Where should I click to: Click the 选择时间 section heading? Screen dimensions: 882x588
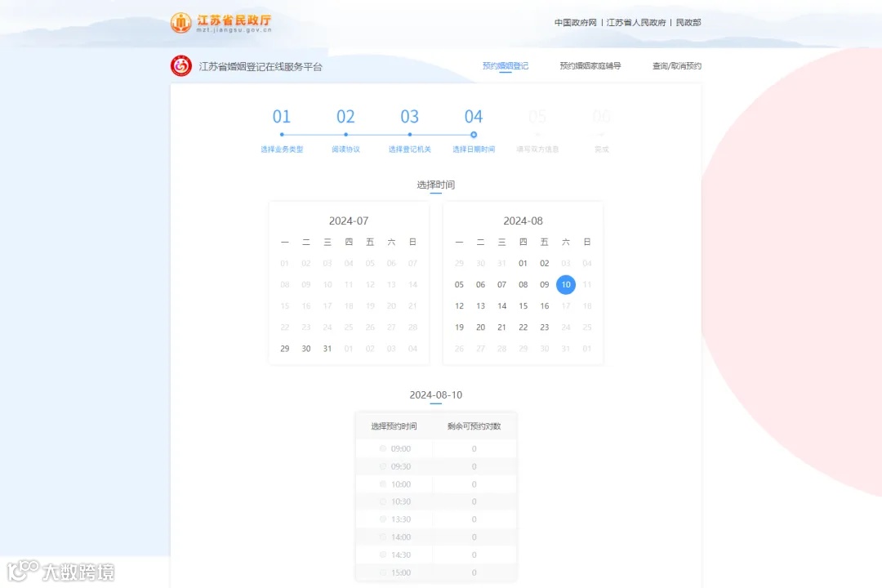(x=436, y=185)
